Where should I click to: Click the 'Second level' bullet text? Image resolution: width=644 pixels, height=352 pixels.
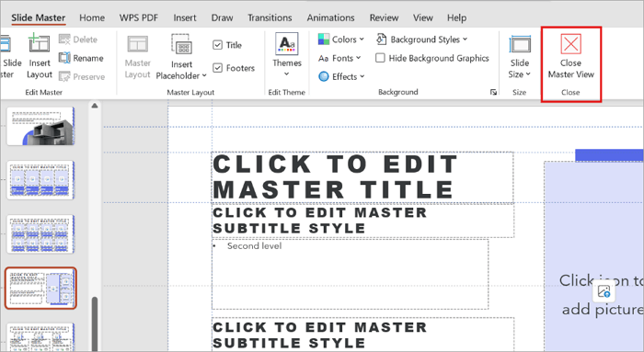coord(254,245)
